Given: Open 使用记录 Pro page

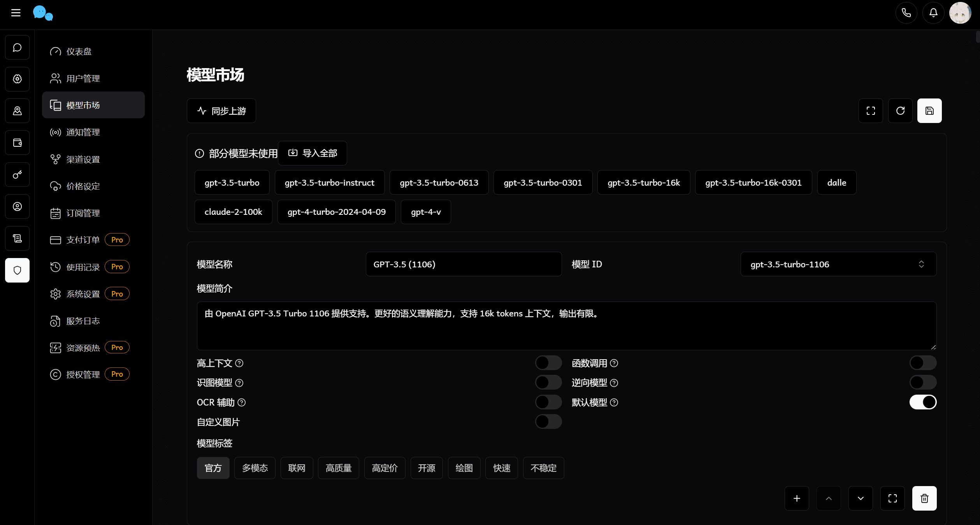Looking at the screenshot, I should 93,267.
